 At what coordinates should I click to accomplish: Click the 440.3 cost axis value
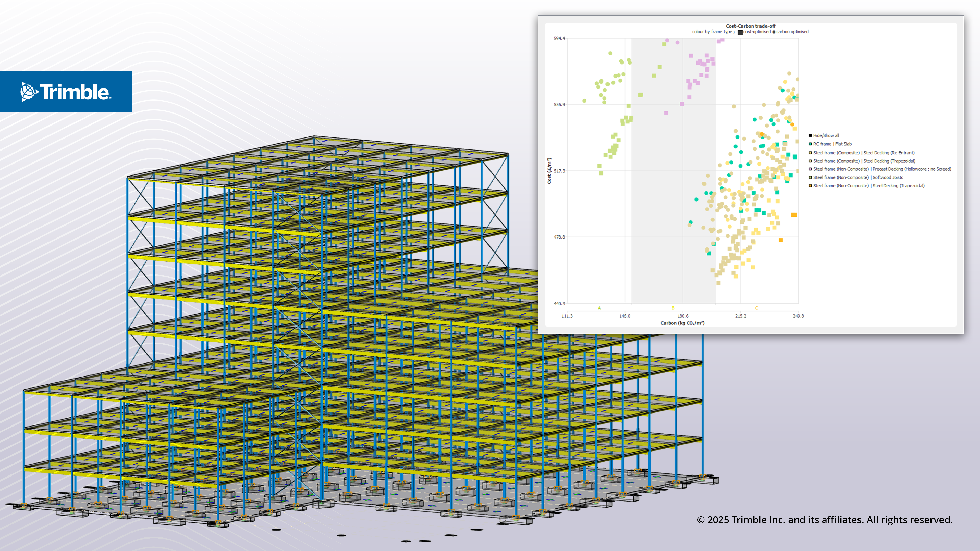pyautogui.click(x=559, y=304)
